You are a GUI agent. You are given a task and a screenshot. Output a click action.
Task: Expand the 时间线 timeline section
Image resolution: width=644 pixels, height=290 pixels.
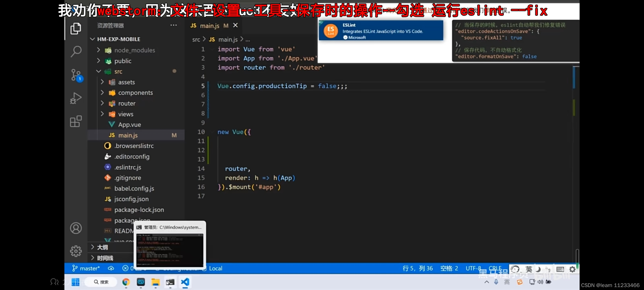click(x=93, y=258)
